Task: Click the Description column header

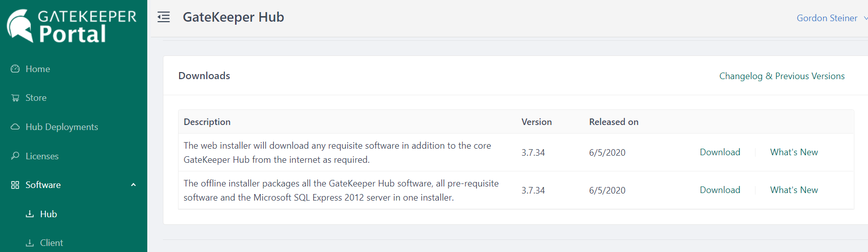Action: (x=207, y=122)
